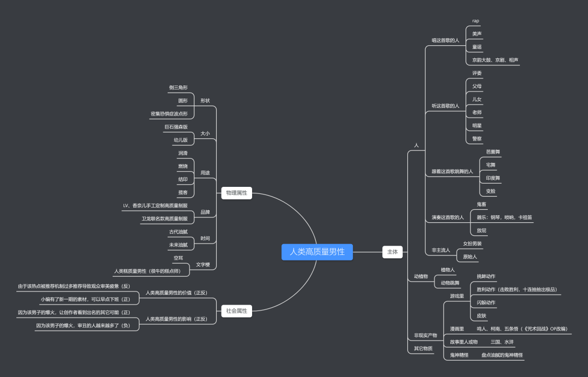Select the 印度舞 topic
Image resolution: width=588 pixels, height=377 pixels.
click(x=493, y=178)
